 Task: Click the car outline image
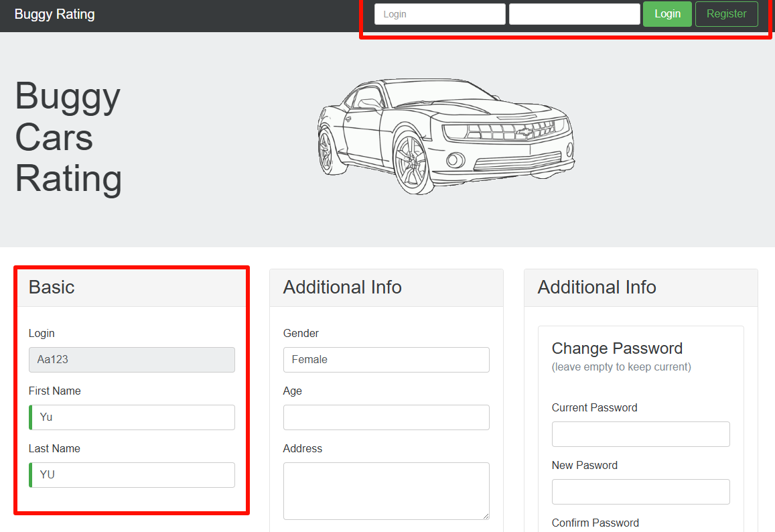[446, 136]
